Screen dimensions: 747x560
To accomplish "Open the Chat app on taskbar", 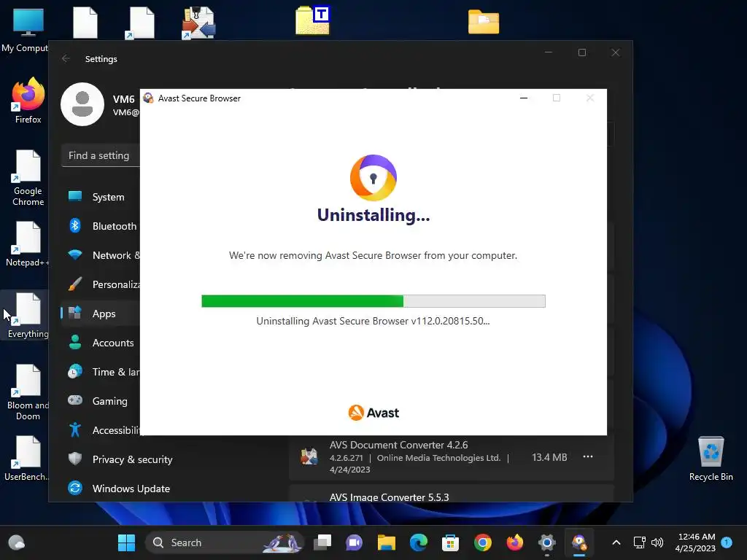I will (x=354, y=542).
